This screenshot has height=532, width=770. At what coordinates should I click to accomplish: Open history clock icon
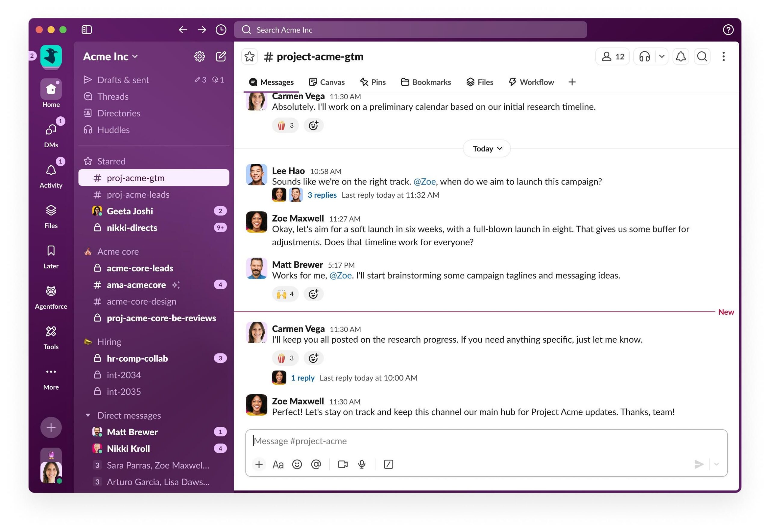click(x=221, y=30)
